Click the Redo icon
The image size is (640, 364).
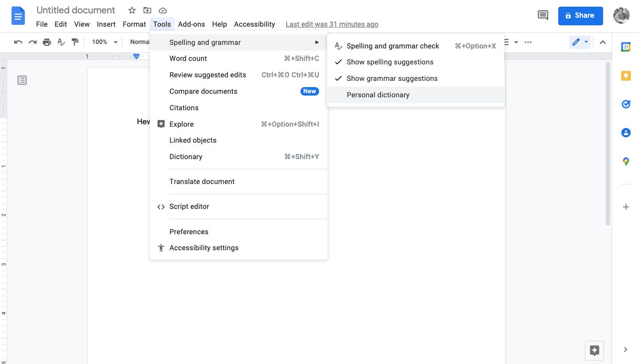pos(32,42)
